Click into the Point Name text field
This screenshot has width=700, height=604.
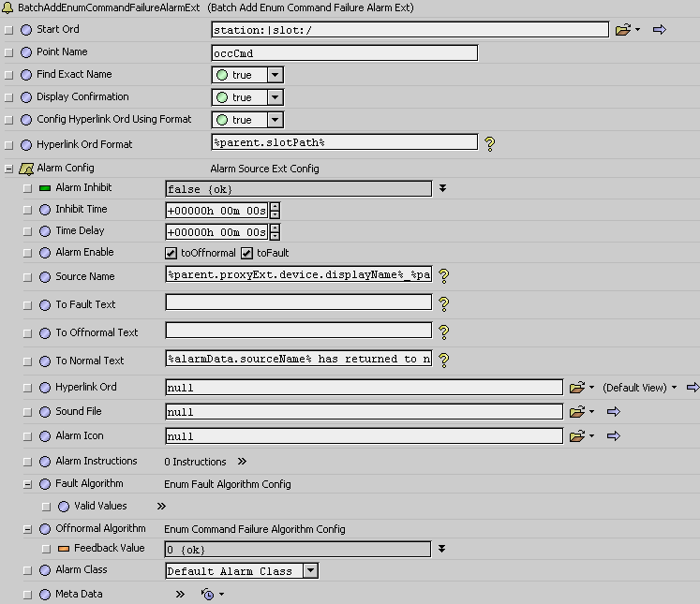point(344,53)
